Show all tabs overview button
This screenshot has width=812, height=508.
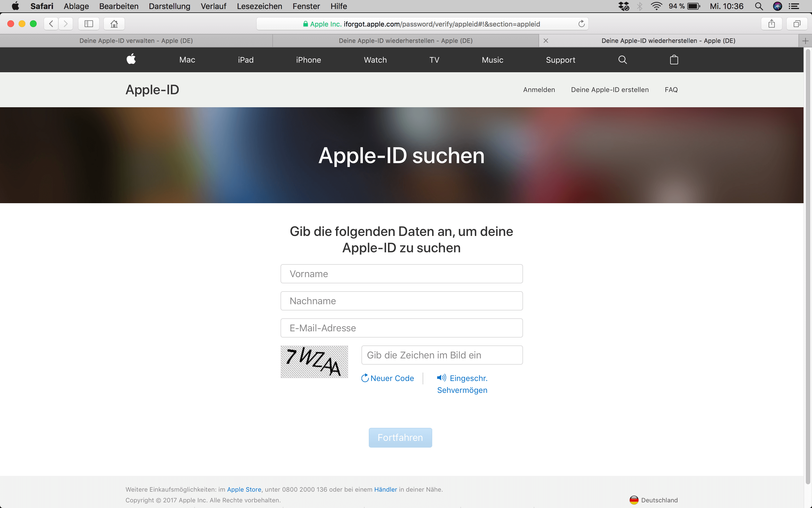797,24
